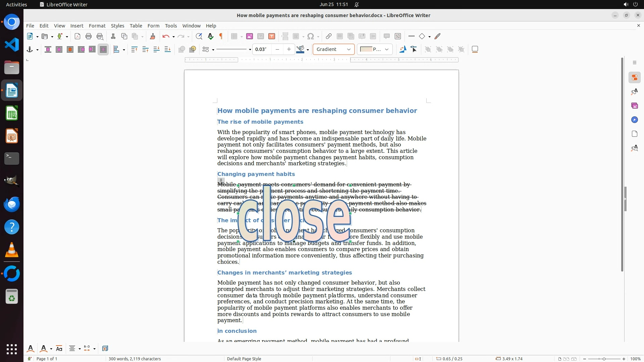Click the line width input field

pos(262,49)
